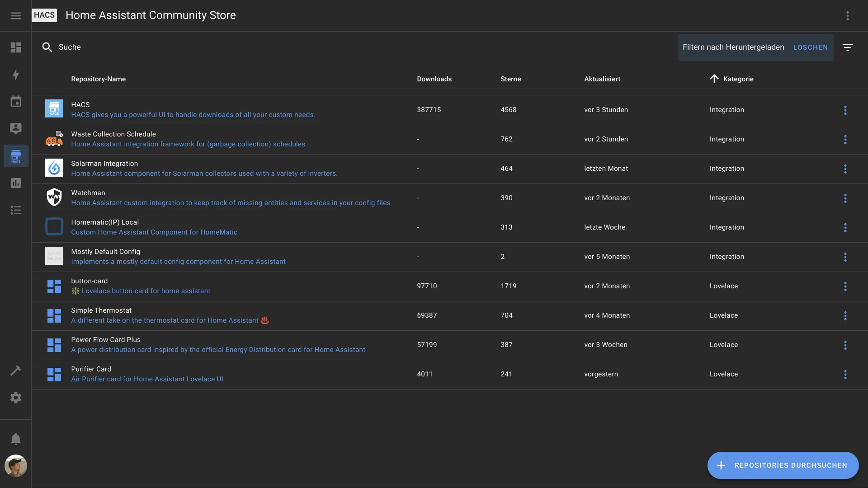This screenshot has width=868, height=488.
Task: Open user profile avatar
Action: coord(16,466)
